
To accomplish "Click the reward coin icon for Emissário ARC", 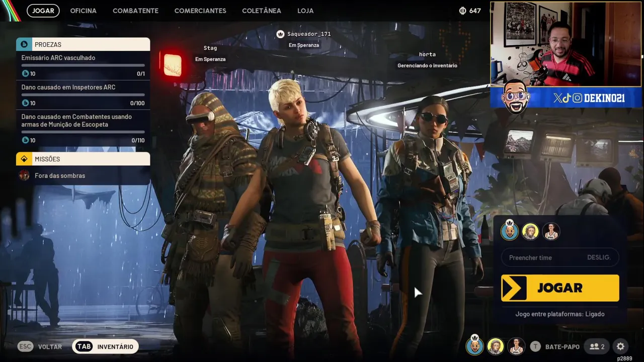I will [x=25, y=73].
